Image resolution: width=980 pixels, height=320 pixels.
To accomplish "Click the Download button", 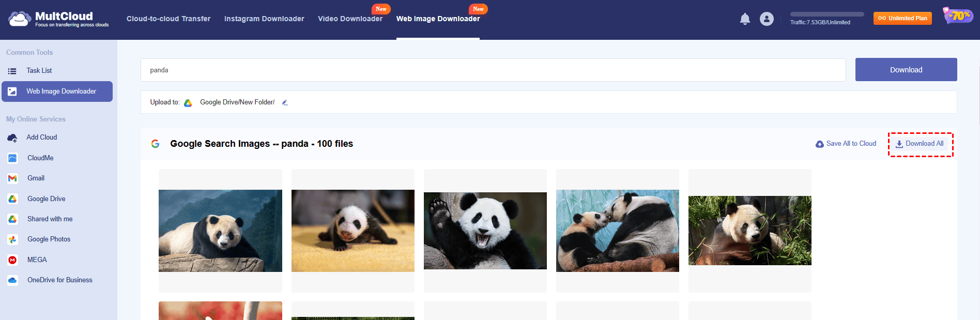I will pyautogui.click(x=906, y=70).
